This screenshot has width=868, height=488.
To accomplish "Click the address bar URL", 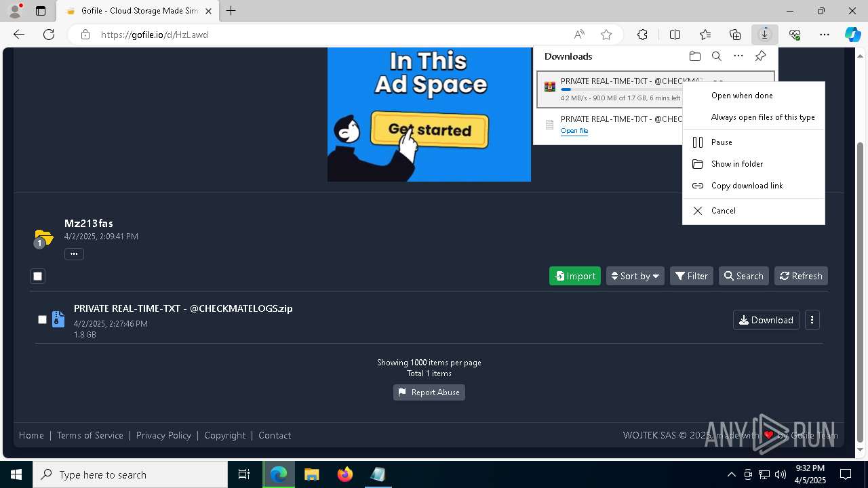I will [x=155, y=35].
